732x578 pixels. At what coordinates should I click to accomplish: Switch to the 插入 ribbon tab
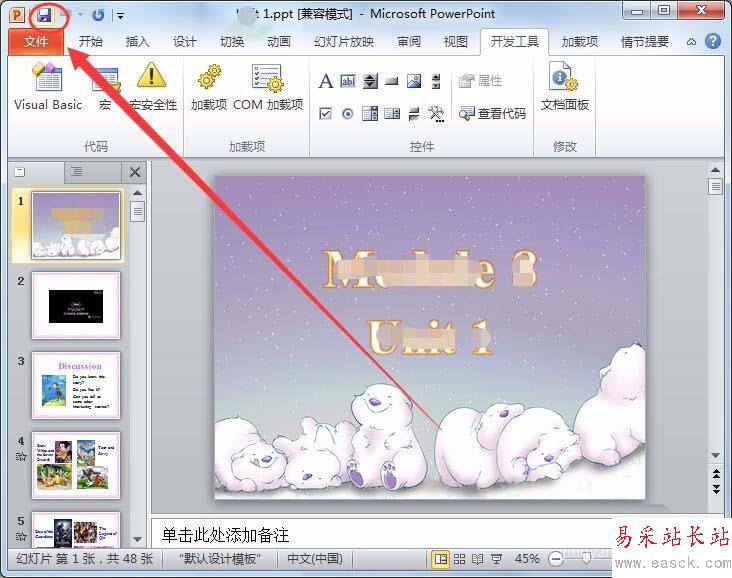[138, 42]
